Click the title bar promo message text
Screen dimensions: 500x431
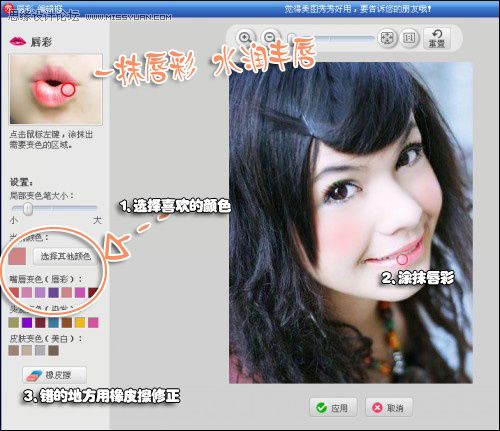358,9
